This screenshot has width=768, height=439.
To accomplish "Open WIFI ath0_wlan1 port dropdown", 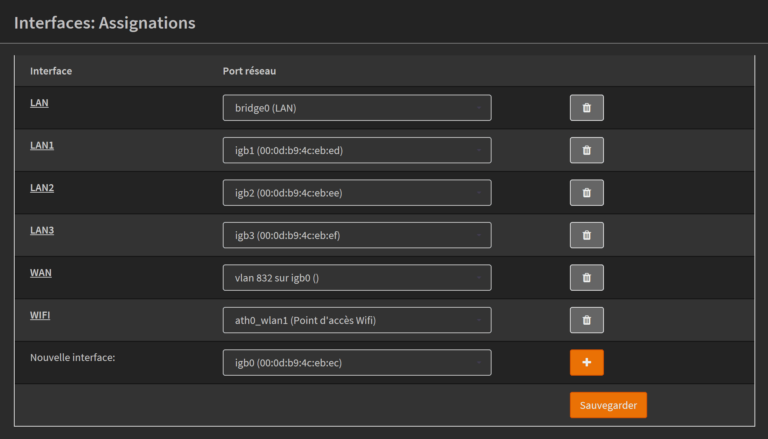I will pyautogui.click(x=356, y=320).
